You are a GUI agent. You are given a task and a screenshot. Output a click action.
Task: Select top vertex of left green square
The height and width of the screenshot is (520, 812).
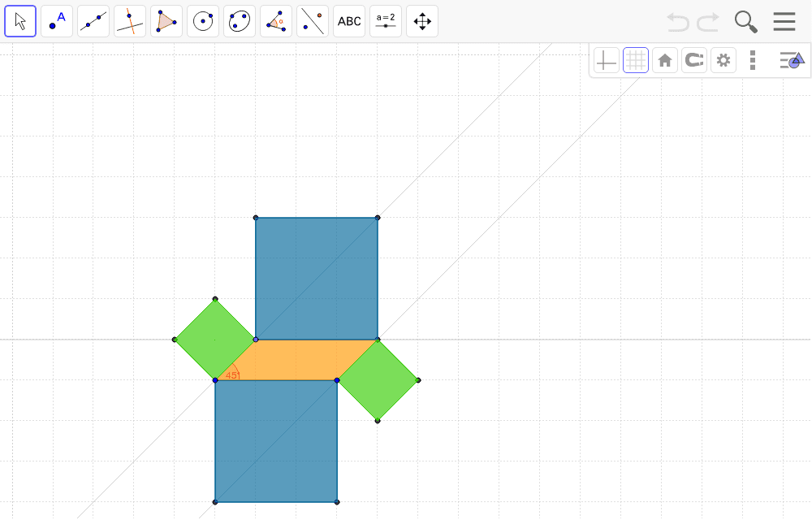click(215, 299)
